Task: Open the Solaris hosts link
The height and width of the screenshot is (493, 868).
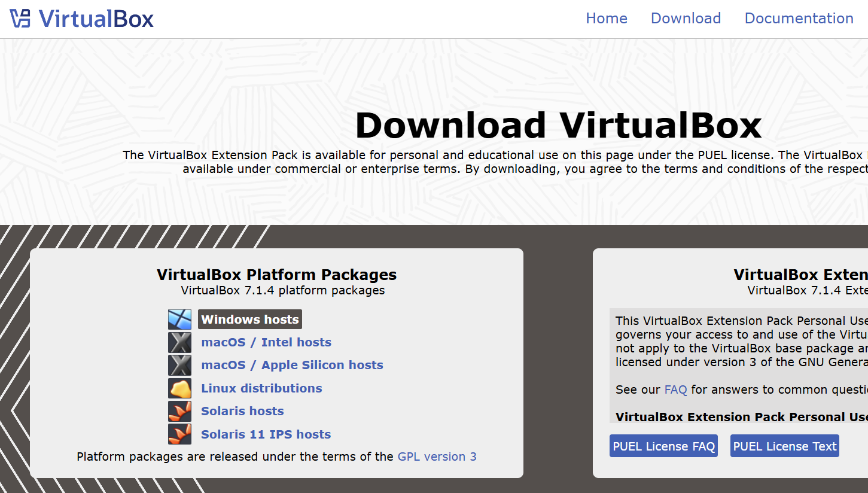Action: (242, 411)
